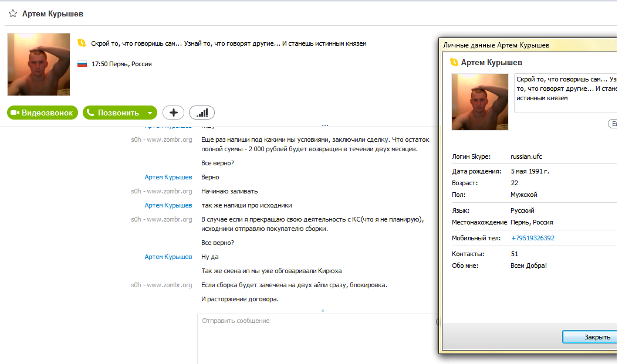Click the Skype status icon in the profile dialog
Image resolution: width=622 pixels, height=364 pixels.
(x=454, y=62)
